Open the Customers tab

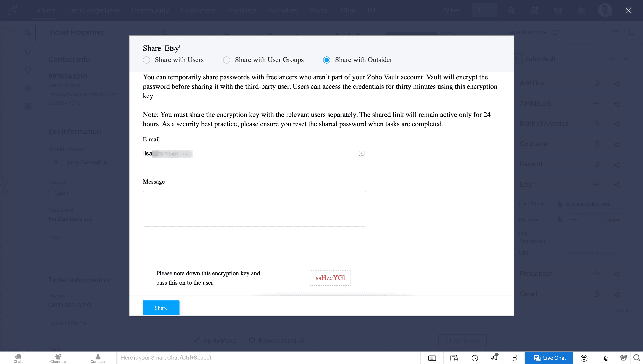tap(198, 10)
